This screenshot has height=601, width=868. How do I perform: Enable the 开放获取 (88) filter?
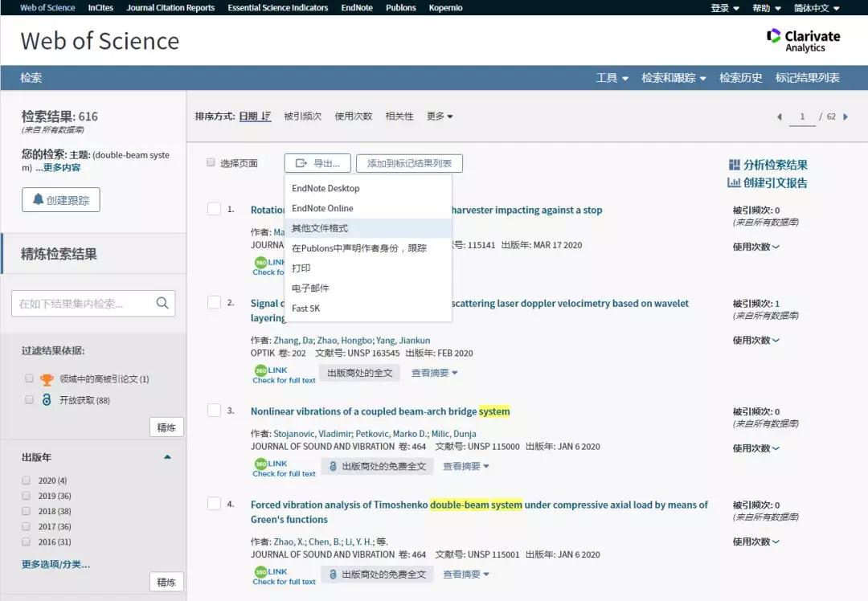(x=29, y=399)
